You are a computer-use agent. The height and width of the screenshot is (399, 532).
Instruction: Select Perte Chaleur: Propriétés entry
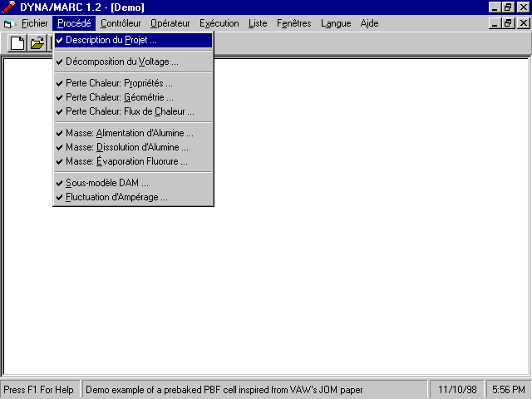pyautogui.click(x=133, y=83)
